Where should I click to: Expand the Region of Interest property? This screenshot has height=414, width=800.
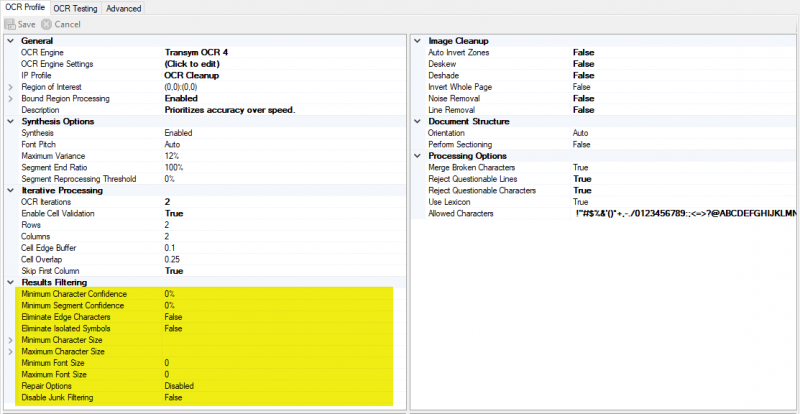click(10, 87)
